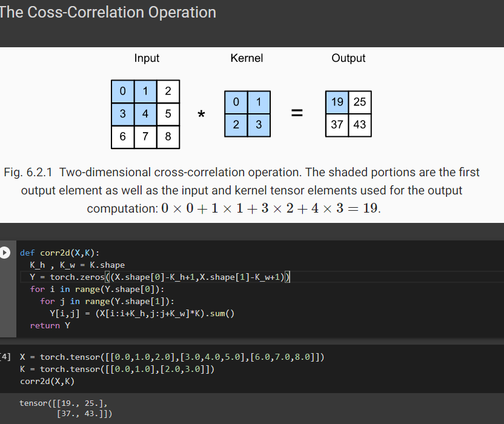The height and width of the screenshot is (424, 504).
Task: Click the heading The Coss-Correlation Operation
Action: coord(108,12)
